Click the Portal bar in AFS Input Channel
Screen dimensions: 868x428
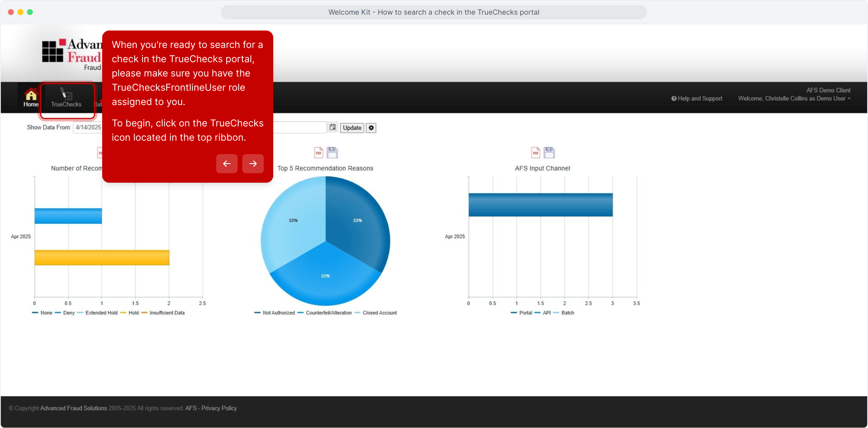coord(541,205)
